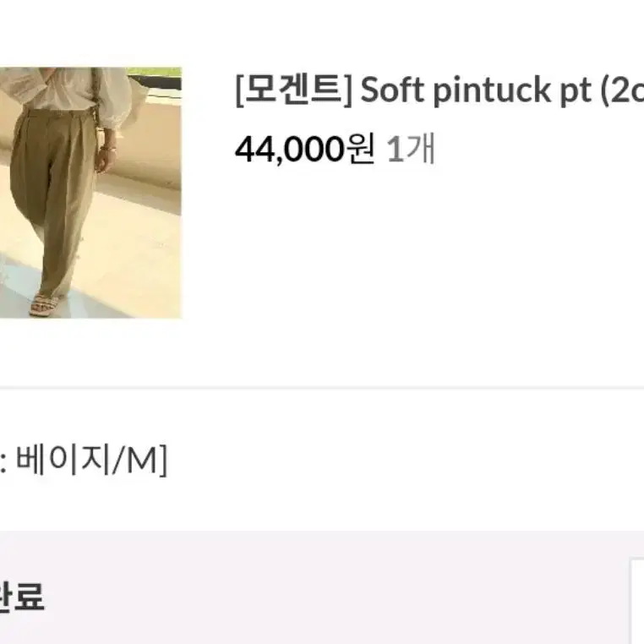The width and height of the screenshot is (644, 644).
Task: Click the word pintuck in the title
Action: point(492,90)
